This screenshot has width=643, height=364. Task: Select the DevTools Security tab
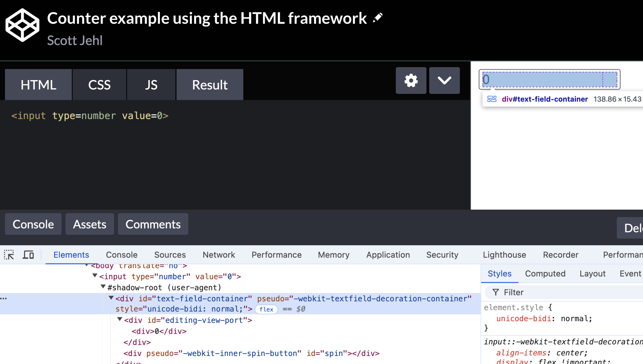click(x=442, y=255)
